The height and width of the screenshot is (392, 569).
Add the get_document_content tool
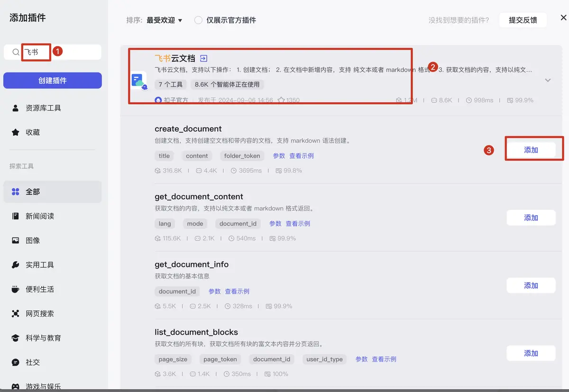tap(531, 218)
